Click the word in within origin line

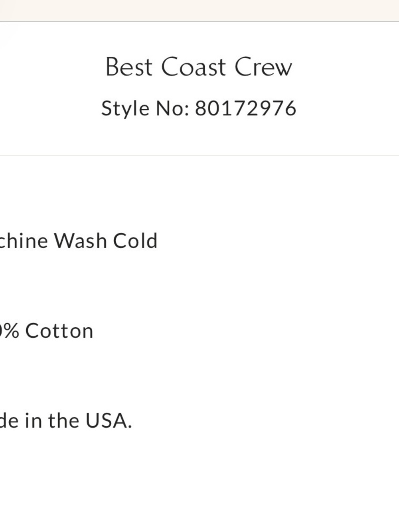click(34, 420)
